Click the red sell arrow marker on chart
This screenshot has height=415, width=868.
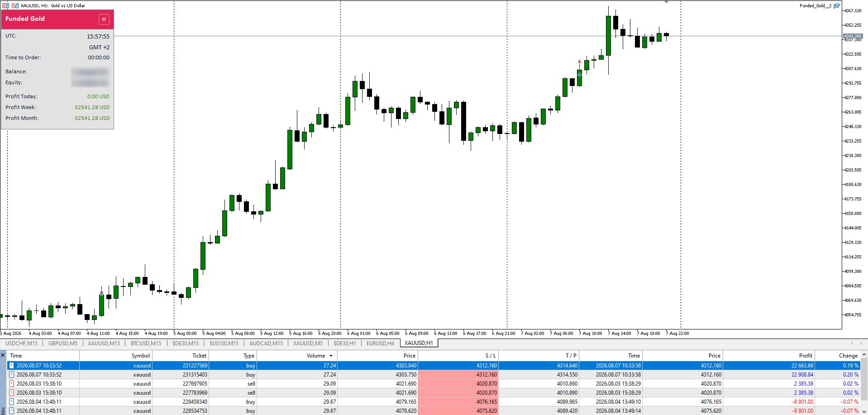point(579,62)
